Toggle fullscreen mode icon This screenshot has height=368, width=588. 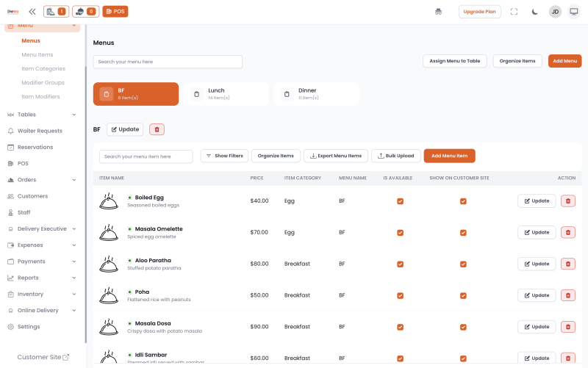point(514,12)
